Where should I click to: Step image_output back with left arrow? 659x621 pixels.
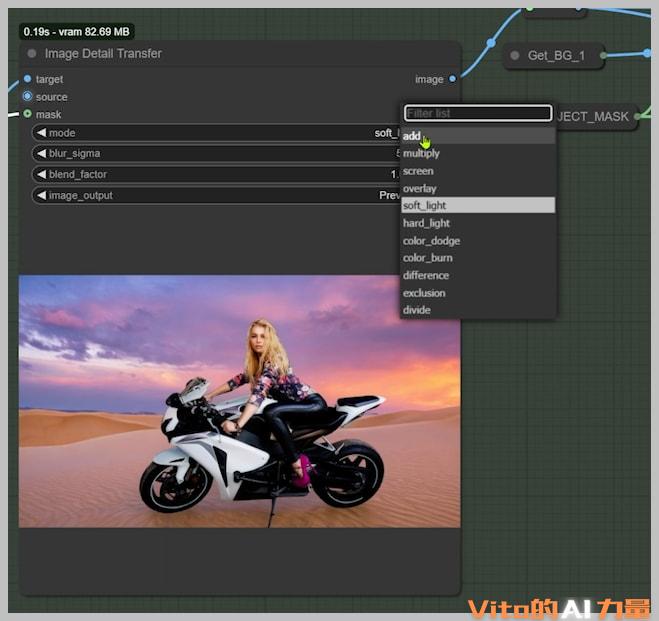41,195
